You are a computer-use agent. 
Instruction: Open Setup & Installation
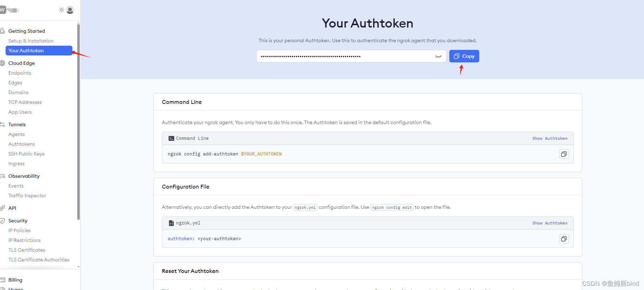tap(31, 41)
